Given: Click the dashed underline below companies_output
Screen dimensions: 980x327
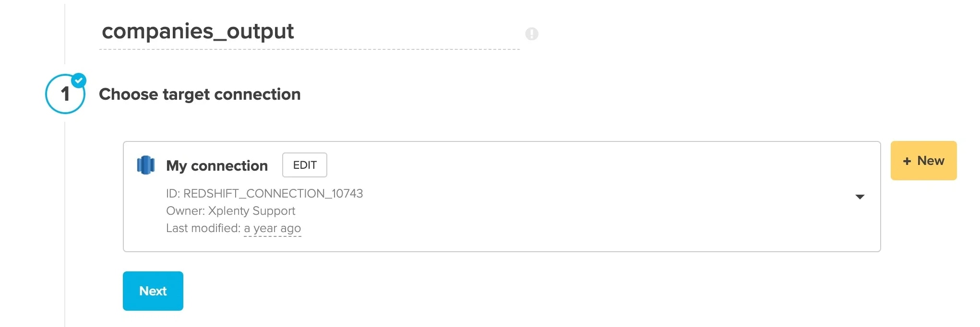Looking at the screenshot, I should click(310, 48).
